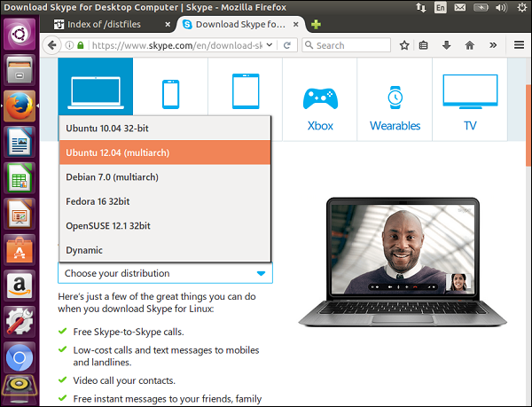Choose the Wearables device tile
Screen dimensions: 532x407
pos(395,99)
